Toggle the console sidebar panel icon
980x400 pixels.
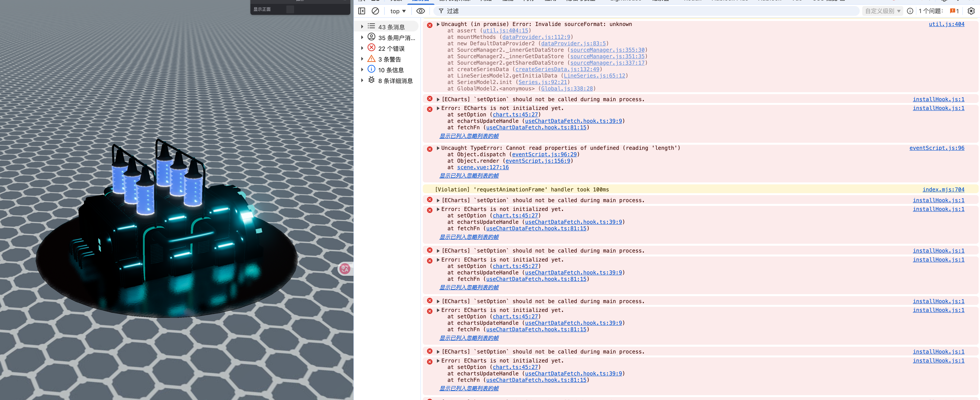[361, 11]
